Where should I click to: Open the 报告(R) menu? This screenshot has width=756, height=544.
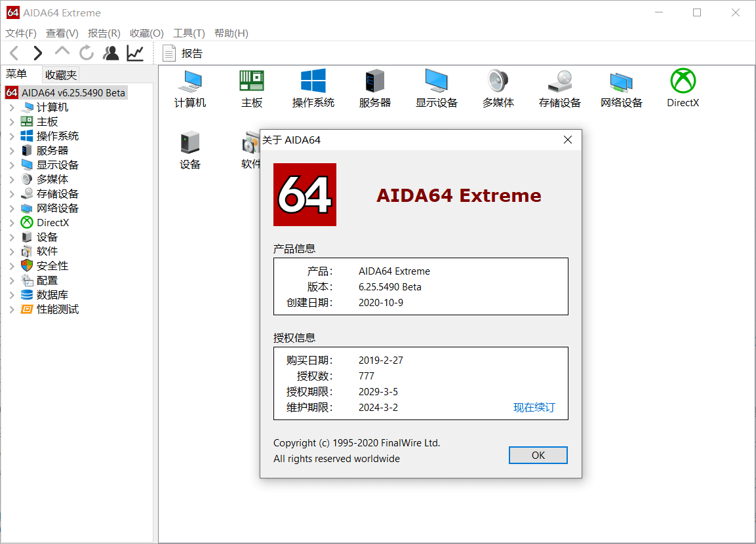[x=104, y=33]
